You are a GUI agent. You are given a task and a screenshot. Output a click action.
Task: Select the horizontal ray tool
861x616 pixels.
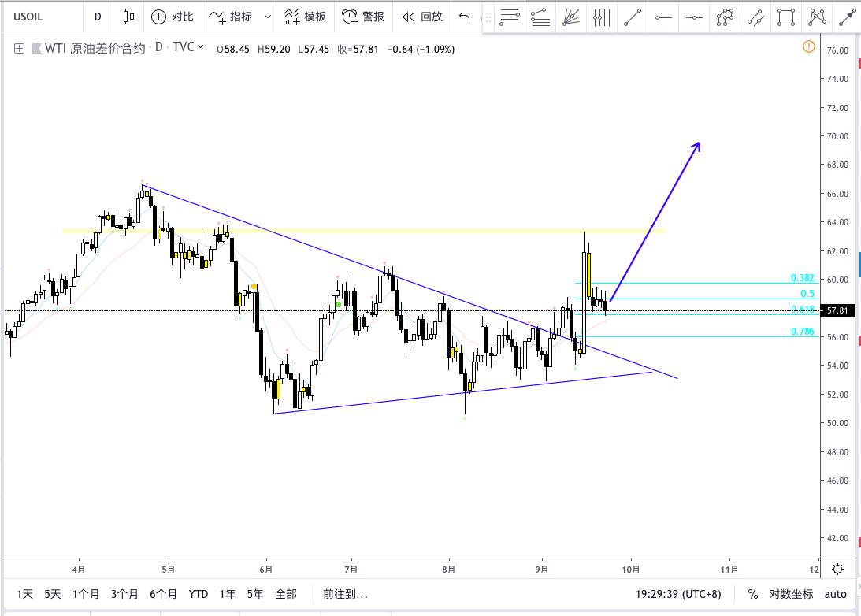694,17
